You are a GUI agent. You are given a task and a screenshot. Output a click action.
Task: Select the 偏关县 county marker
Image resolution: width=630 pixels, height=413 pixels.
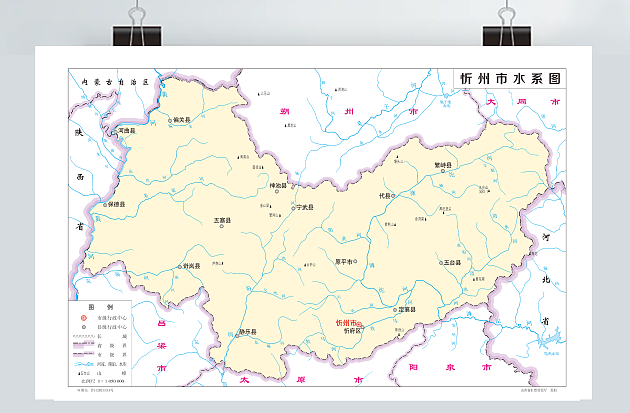click(x=169, y=120)
